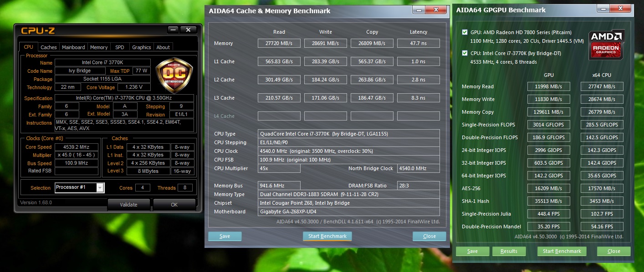Image resolution: width=644 pixels, height=272 pixels.
Task: Click GPU Memory Copy value 129611 MB/s
Action: click(549, 112)
